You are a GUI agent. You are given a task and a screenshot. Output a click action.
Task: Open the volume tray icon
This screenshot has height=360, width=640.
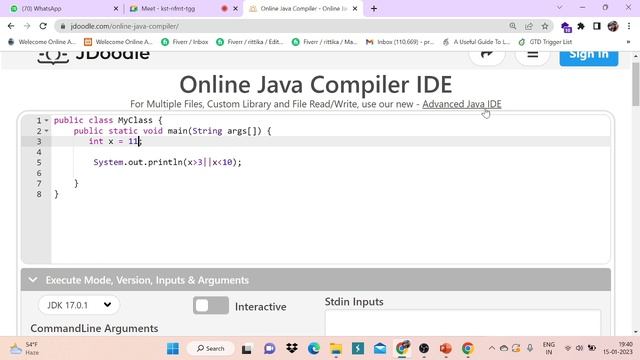tap(579, 348)
